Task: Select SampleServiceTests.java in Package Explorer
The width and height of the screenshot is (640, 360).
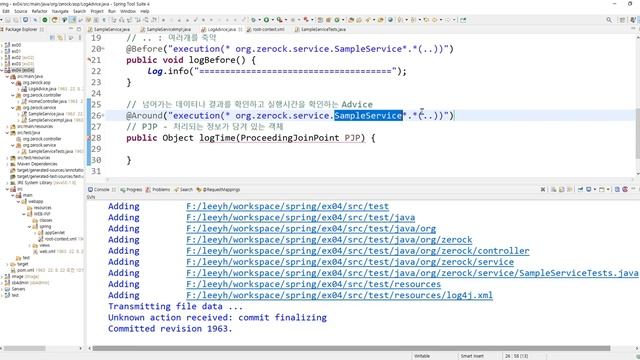Action: coord(51,151)
